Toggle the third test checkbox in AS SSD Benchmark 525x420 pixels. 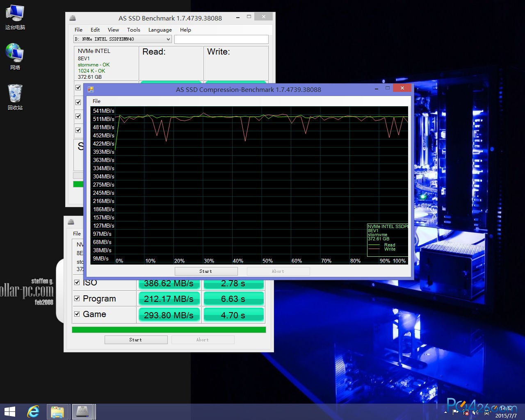coord(78,116)
